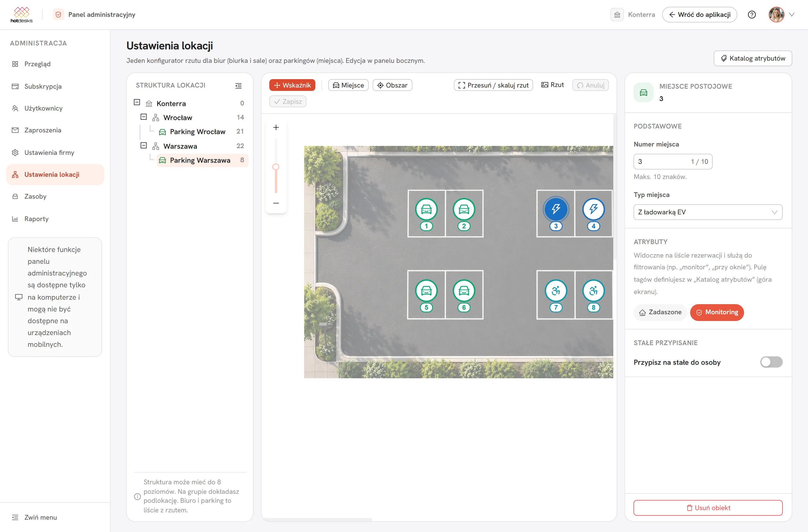Open the user account chevron menu

pos(791,15)
